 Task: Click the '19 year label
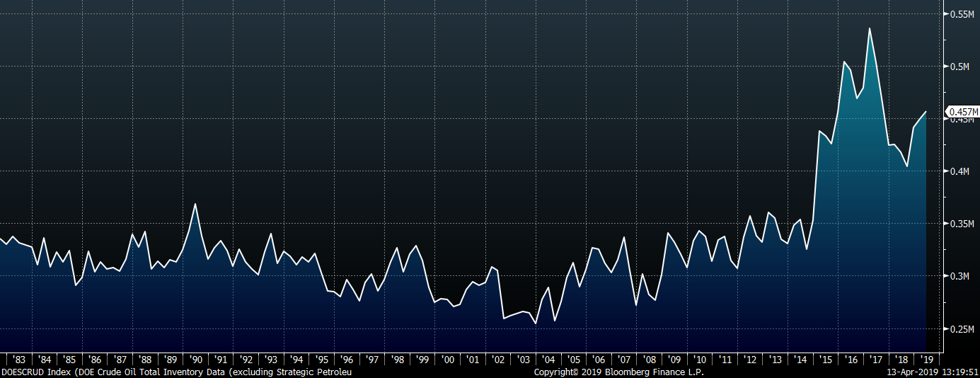[x=928, y=360]
